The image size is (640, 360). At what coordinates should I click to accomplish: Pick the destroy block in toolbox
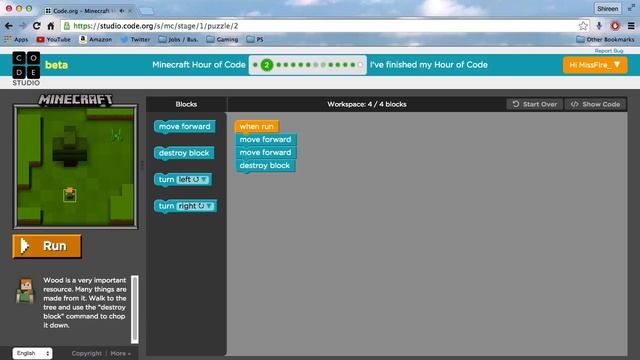tap(184, 153)
